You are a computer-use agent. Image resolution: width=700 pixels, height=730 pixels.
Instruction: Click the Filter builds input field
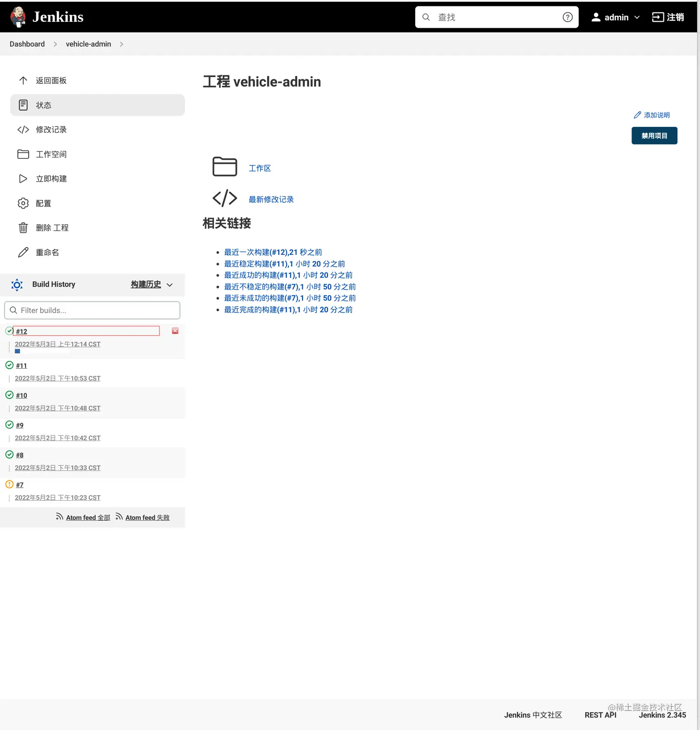92,310
